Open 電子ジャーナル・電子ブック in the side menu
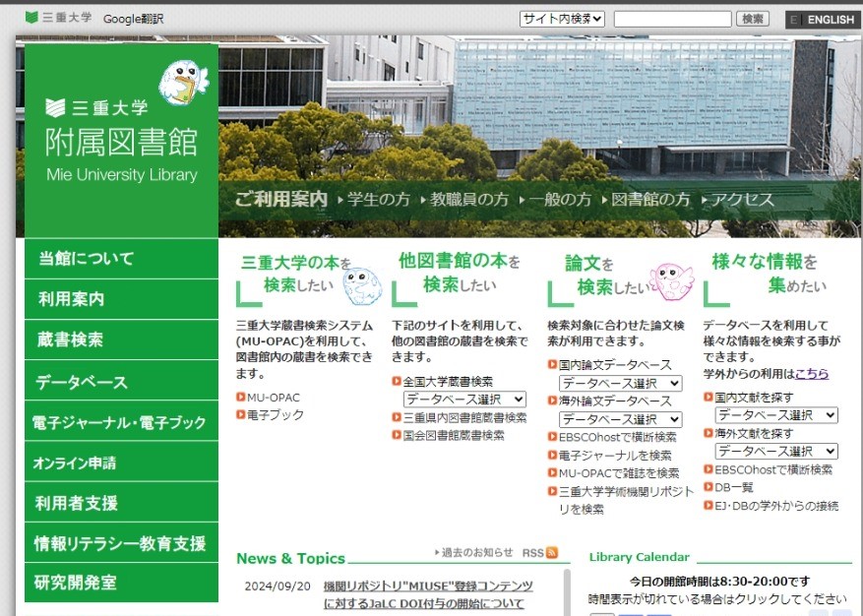The height and width of the screenshot is (616, 863). click(122, 421)
